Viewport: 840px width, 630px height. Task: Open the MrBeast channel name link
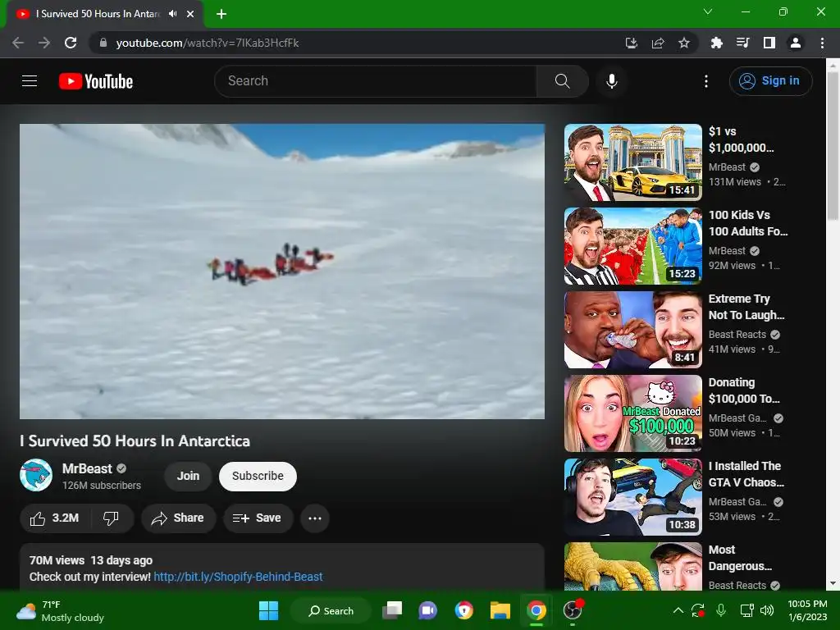(x=87, y=468)
